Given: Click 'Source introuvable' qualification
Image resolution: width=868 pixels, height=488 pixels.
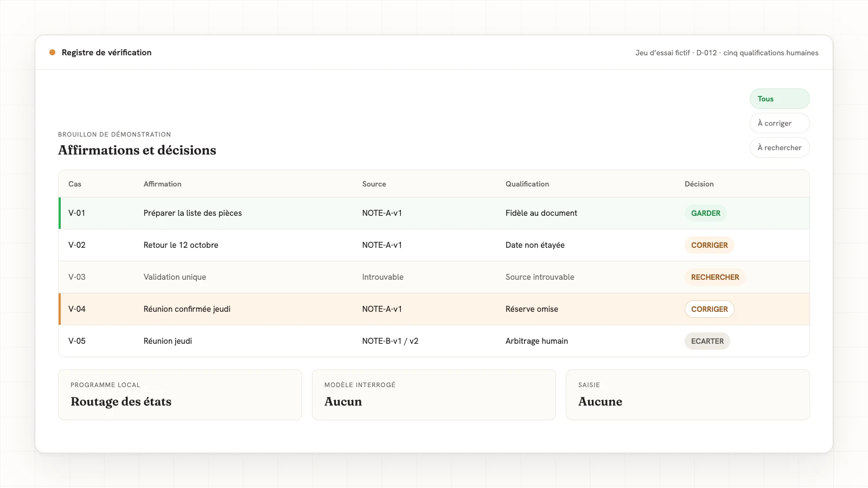Looking at the screenshot, I should pos(540,277).
